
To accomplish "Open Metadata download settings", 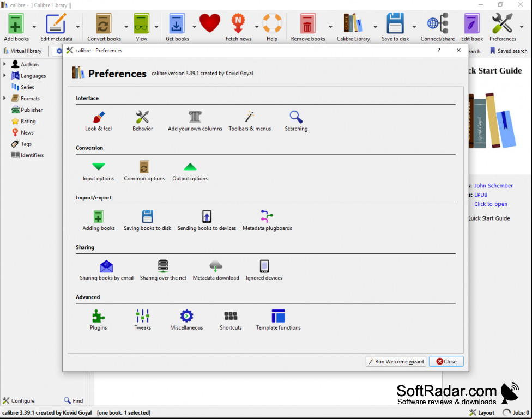I will (x=216, y=270).
